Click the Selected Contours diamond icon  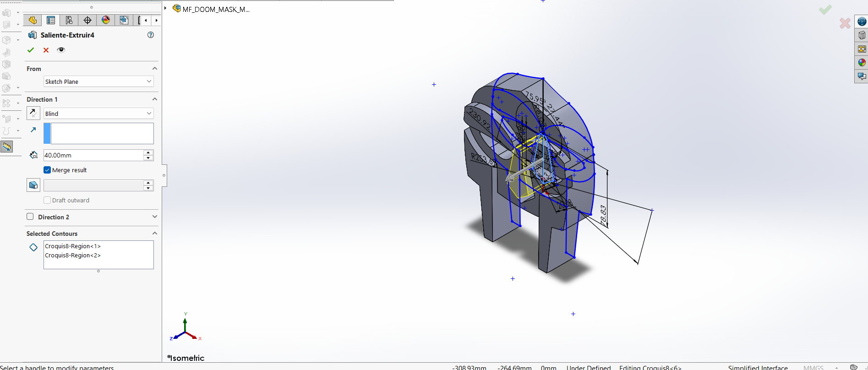[x=33, y=247]
